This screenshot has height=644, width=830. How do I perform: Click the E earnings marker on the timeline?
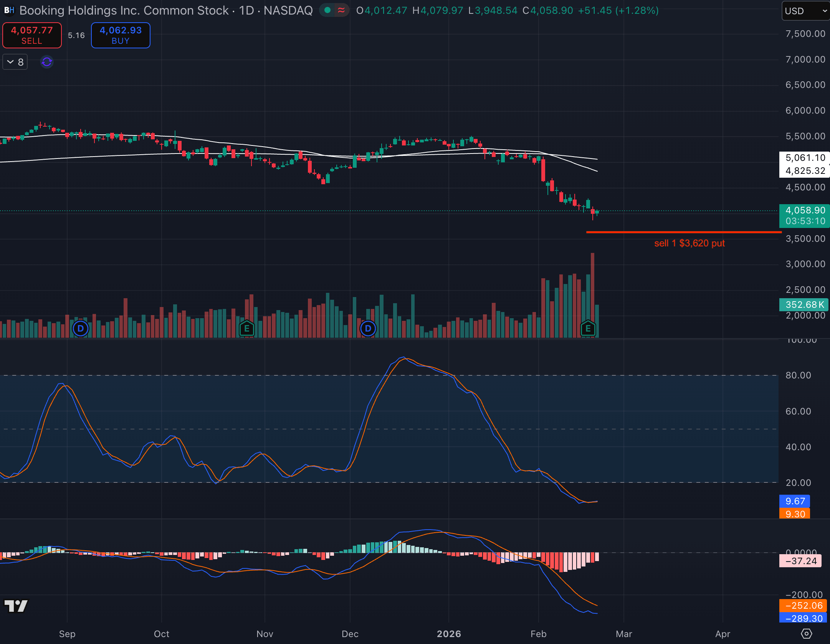point(587,328)
